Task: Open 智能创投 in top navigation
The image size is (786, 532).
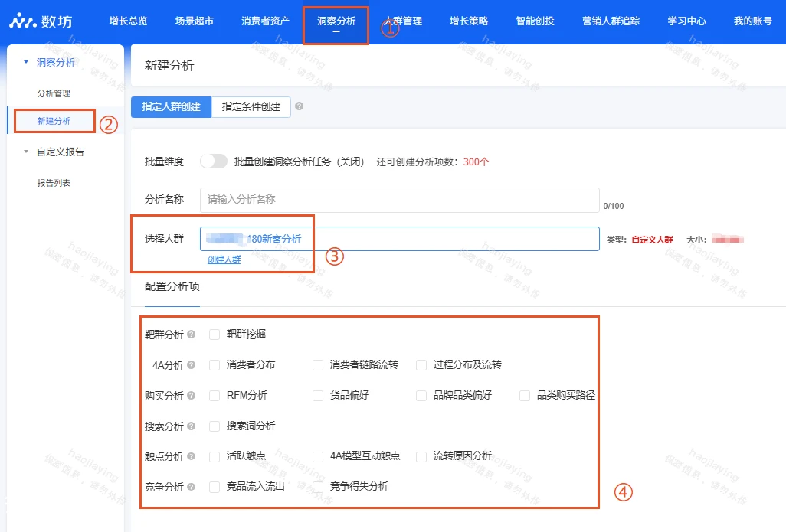Action: (535, 21)
